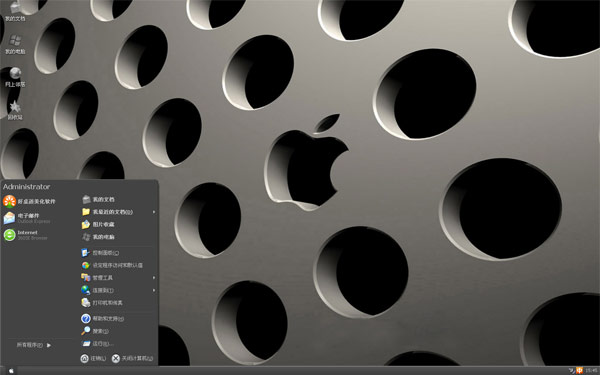Open 打印机和传真 entry
This screenshot has height=375, width=600.
102,303
